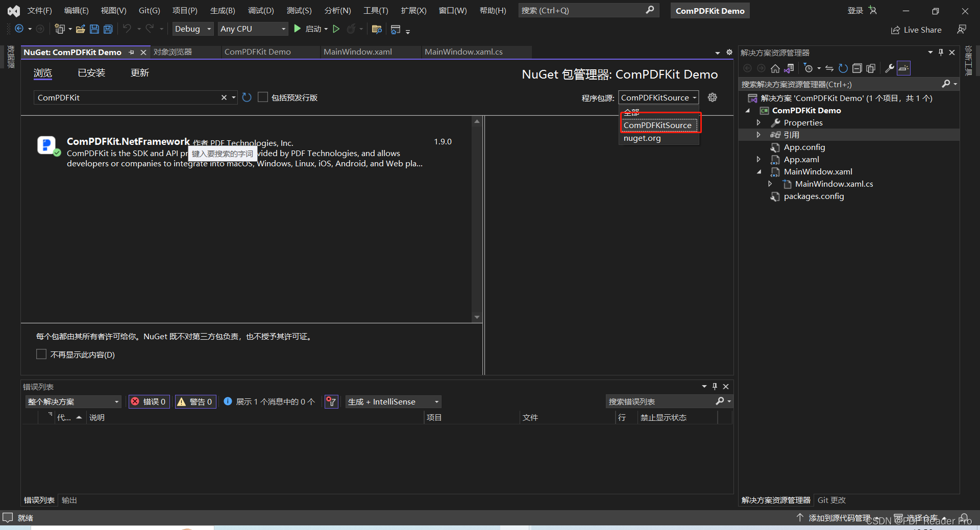Expand the 引用 references node
The image size is (980, 530).
[x=758, y=135]
